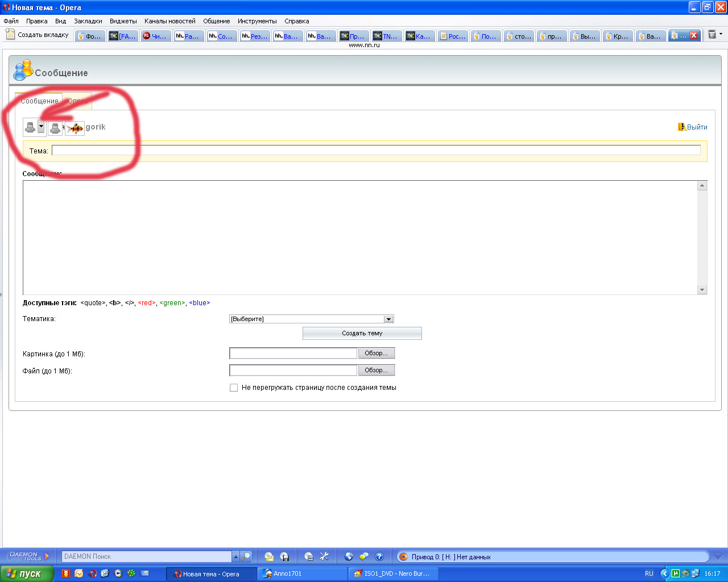The width and height of the screenshot is (728, 582).
Task: Click the second gray user avatar icon
Action: [x=55, y=128]
